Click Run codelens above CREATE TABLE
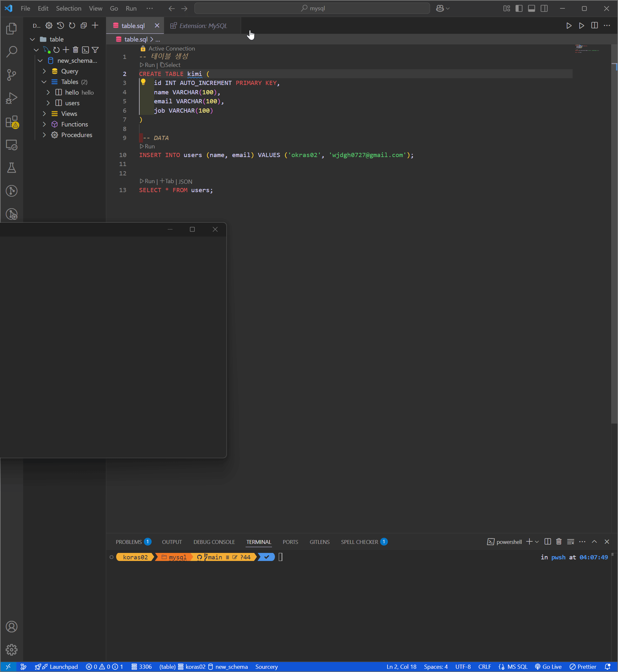Viewport: 618px width, 672px height. click(147, 65)
